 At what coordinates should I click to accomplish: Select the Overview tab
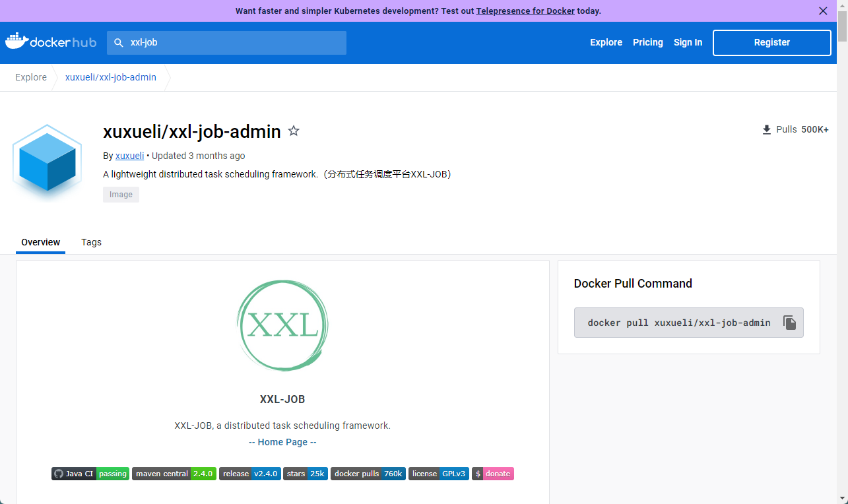(x=40, y=242)
